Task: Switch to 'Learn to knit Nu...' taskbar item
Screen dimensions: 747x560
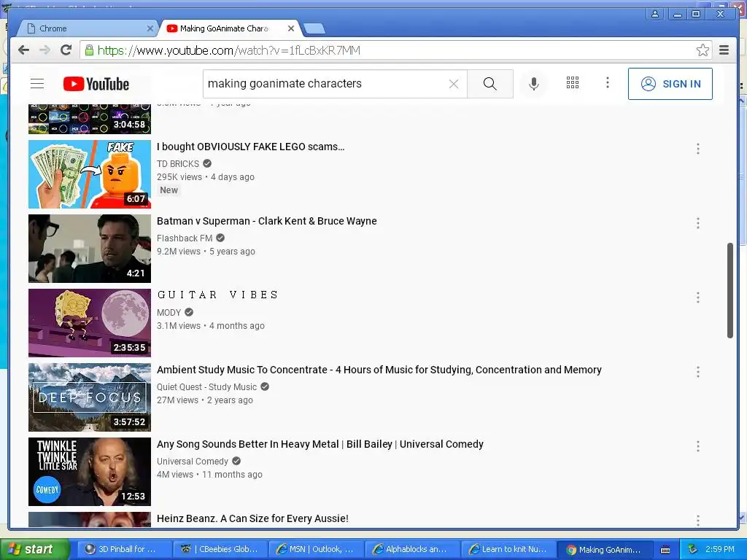Action: coord(508,550)
